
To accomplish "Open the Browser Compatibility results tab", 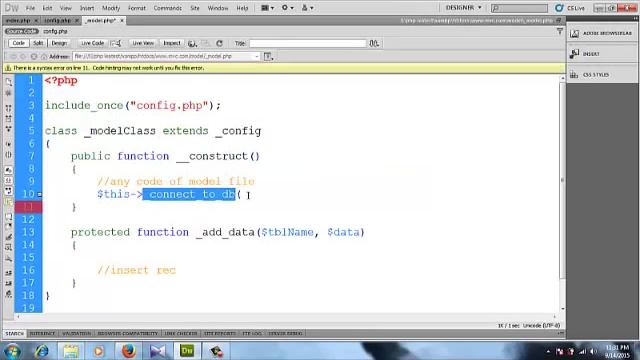I will coord(128,333).
